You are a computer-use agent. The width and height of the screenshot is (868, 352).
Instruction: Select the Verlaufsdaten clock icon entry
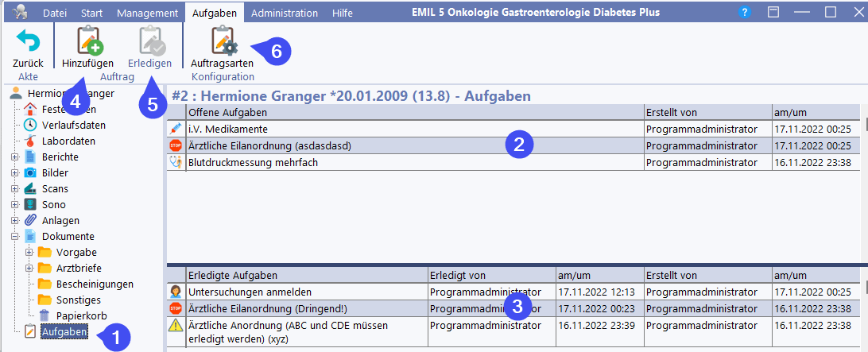pos(30,125)
